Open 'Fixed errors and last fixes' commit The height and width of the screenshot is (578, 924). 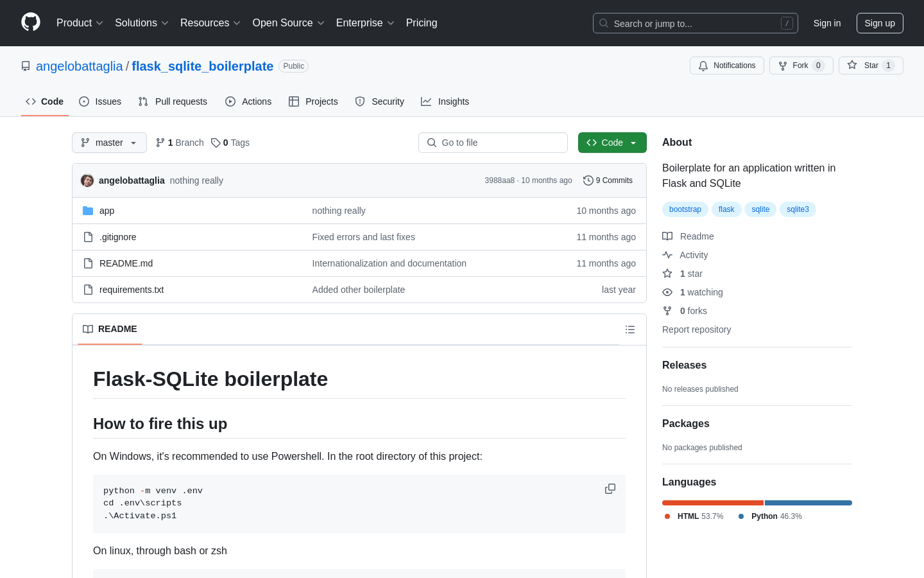pyautogui.click(x=364, y=237)
